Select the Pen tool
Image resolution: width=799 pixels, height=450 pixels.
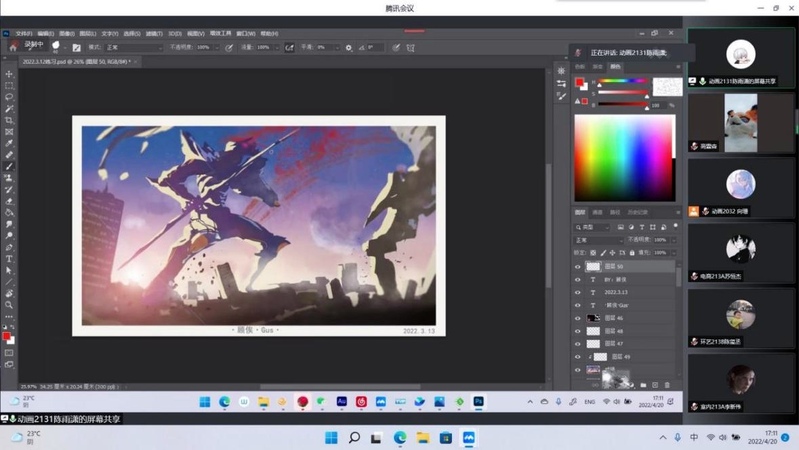tap(9, 247)
